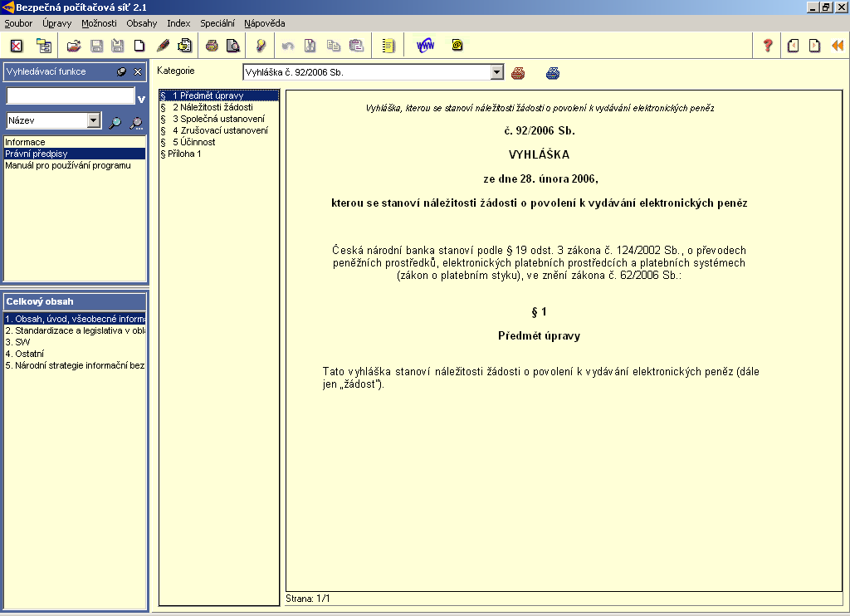Select Manuál pro používání programu item

coord(75,165)
